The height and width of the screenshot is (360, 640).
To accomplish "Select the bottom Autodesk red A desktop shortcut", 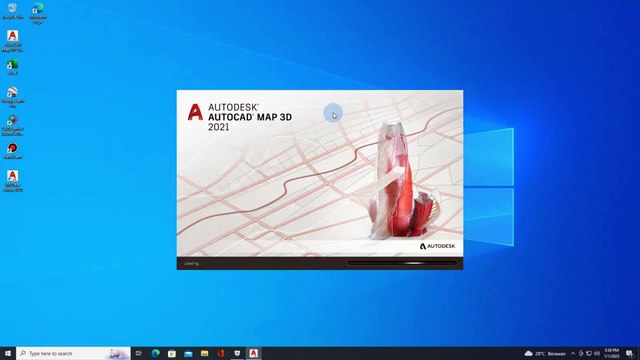I will click(12, 181).
